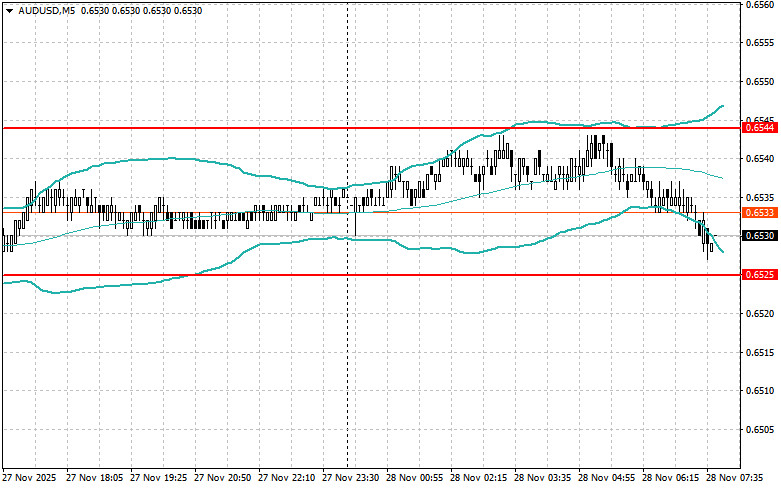Click the 0.6510 price scale value
The image size is (781, 489).
pos(760,391)
